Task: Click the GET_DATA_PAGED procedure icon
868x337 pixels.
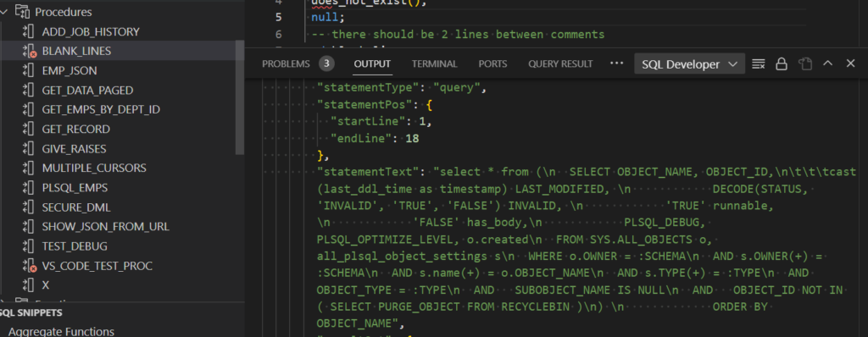Action: point(28,91)
